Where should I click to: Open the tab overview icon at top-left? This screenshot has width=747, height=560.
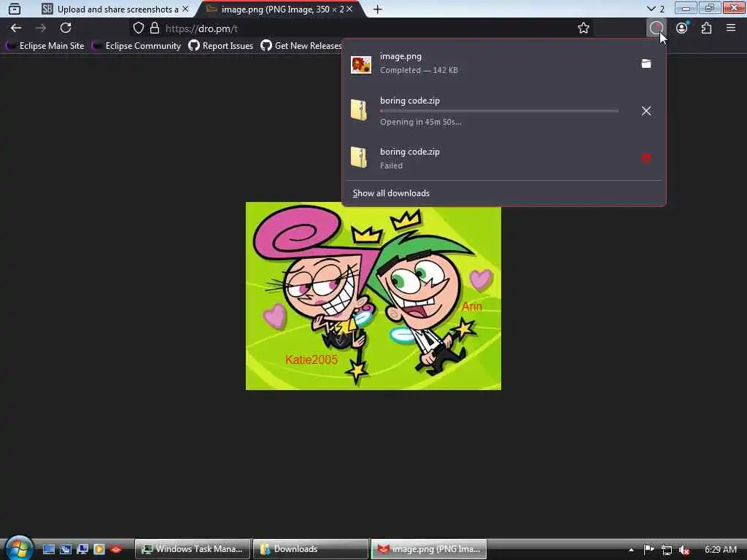[15, 9]
